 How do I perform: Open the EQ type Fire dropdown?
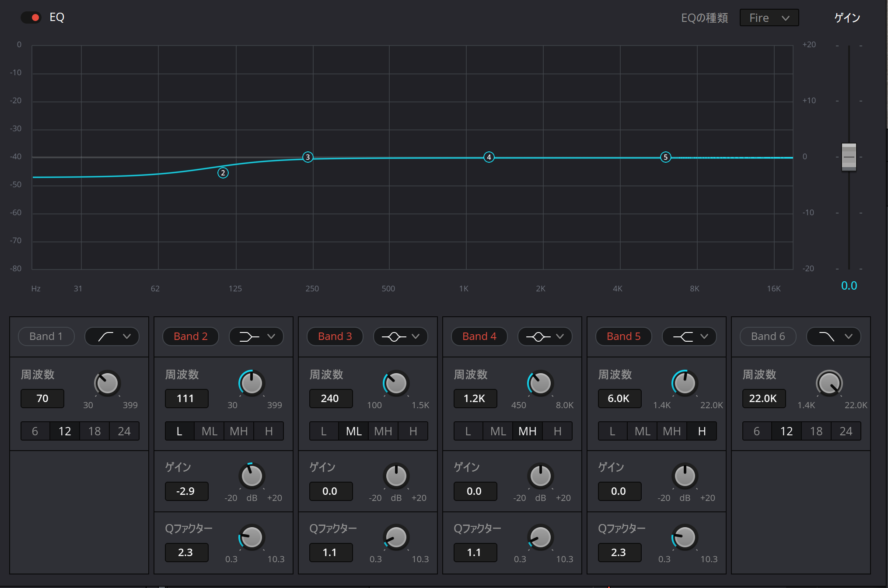click(x=769, y=18)
